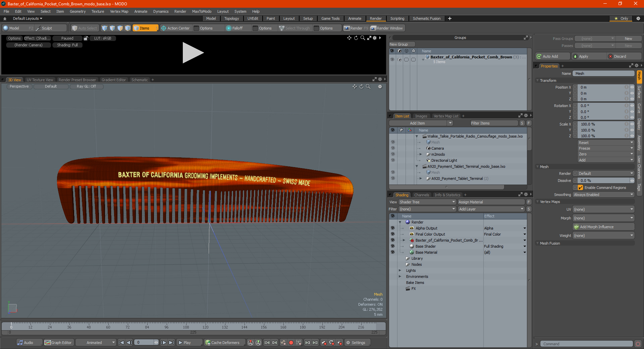Image resolution: width=644 pixels, height=349 pixels.
Task: Open the Geometry menu
Action: [x=77, y=11]
